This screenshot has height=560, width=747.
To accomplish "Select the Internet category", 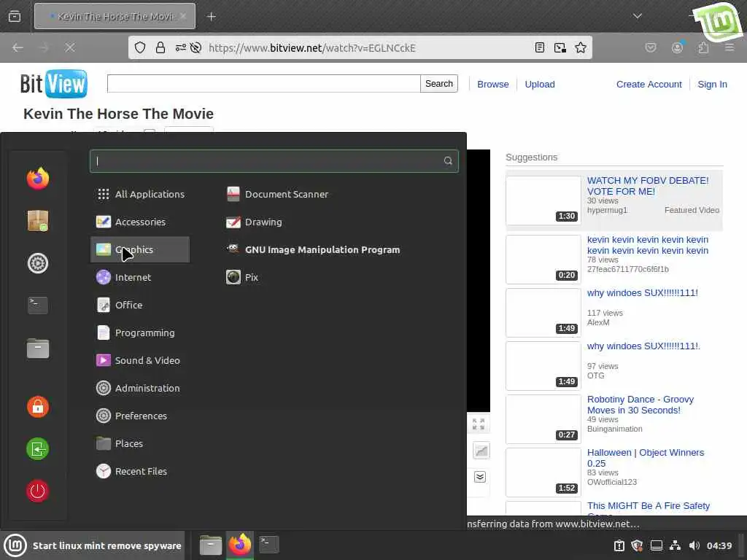I will (140, 277).
